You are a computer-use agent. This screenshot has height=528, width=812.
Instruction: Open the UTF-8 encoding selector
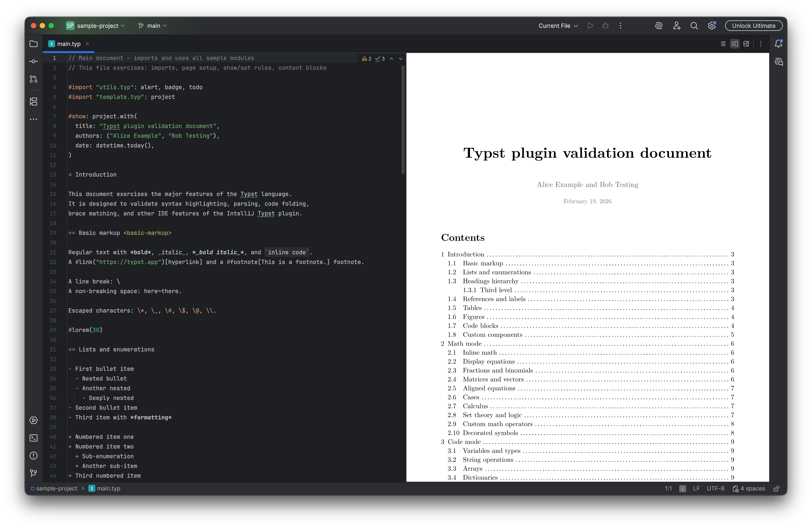[715, 488]
